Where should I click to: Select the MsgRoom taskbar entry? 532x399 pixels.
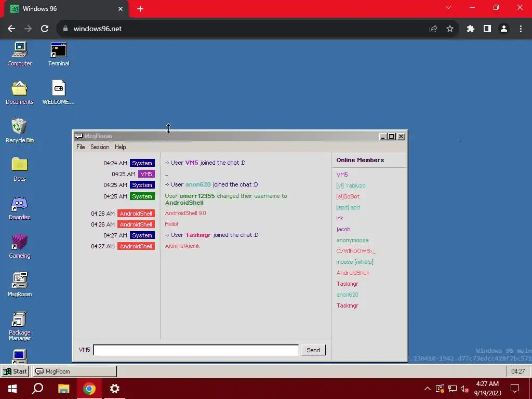(74, 371)
